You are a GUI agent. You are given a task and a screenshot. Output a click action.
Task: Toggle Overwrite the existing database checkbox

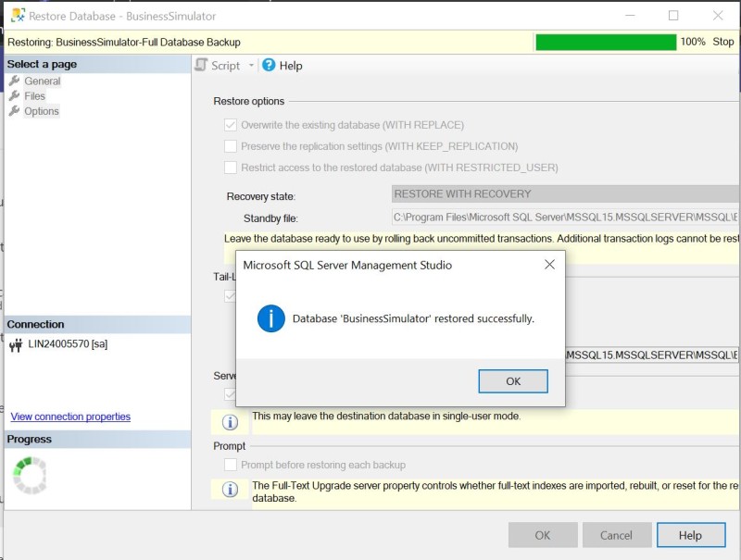(x=231, y=125)
